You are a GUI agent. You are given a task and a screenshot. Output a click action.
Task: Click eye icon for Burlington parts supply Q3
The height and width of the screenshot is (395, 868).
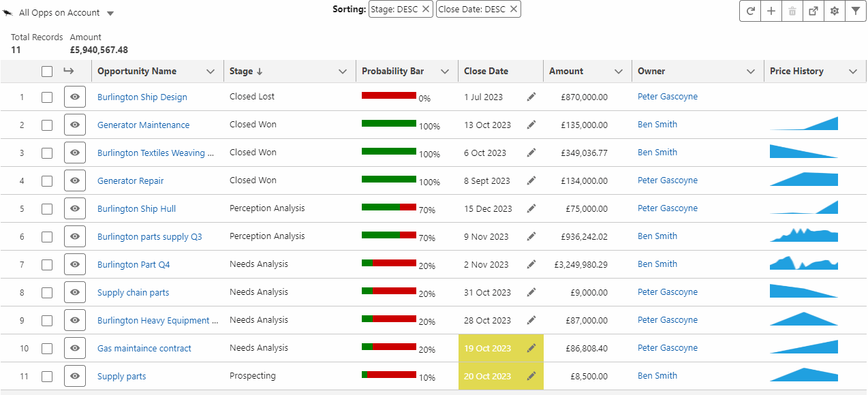[x=75, y=236]
